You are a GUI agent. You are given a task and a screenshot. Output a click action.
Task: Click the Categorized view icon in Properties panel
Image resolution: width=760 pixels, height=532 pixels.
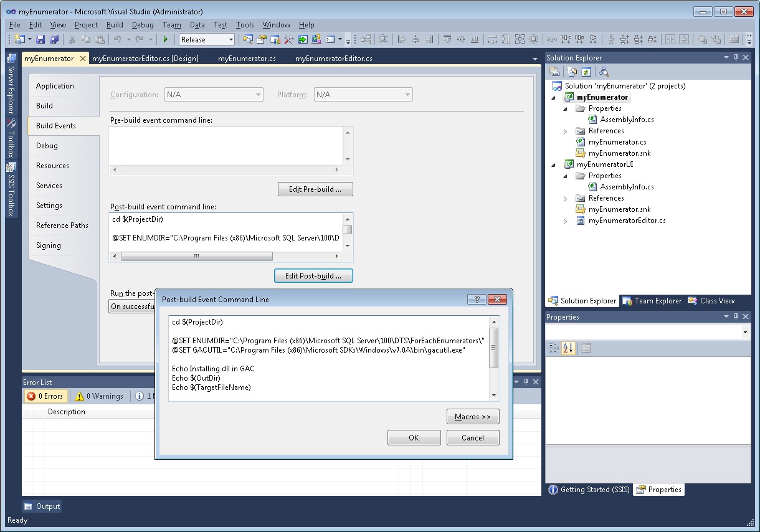(x=554, y=348)
